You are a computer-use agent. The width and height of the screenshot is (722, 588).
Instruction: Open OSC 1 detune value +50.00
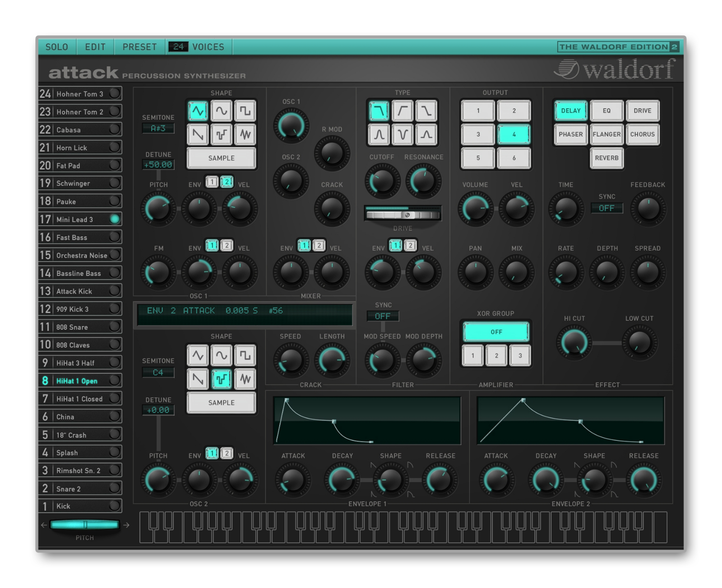(x=158, y=165)
